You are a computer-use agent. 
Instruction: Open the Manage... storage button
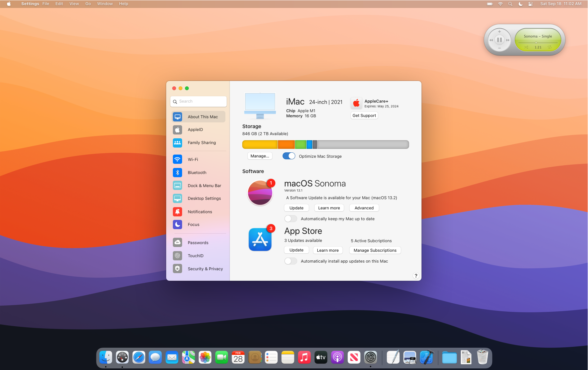(260, 156)
